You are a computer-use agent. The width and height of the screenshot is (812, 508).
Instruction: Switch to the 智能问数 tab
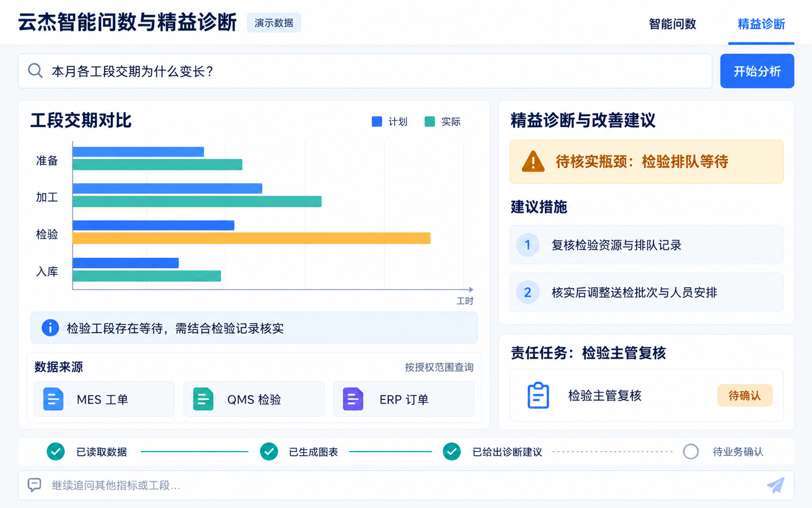(672, 24)
